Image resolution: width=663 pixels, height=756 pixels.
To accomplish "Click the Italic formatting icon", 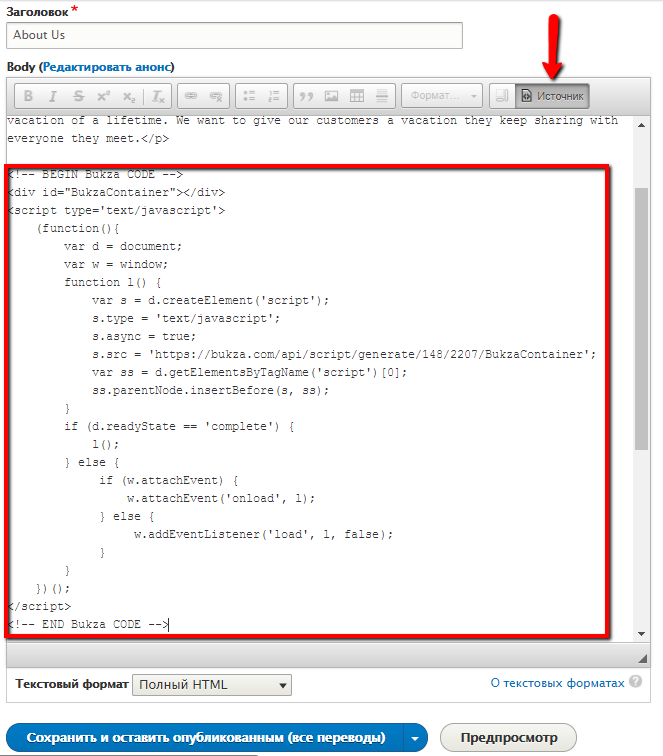I will pyautogui.click(x=53, y=96).
